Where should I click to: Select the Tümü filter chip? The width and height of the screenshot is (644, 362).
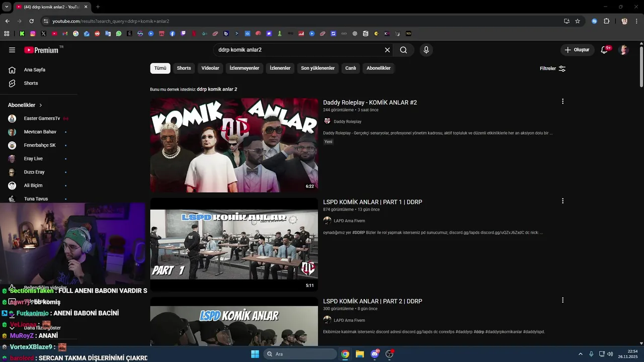click(x=160, y=68)
